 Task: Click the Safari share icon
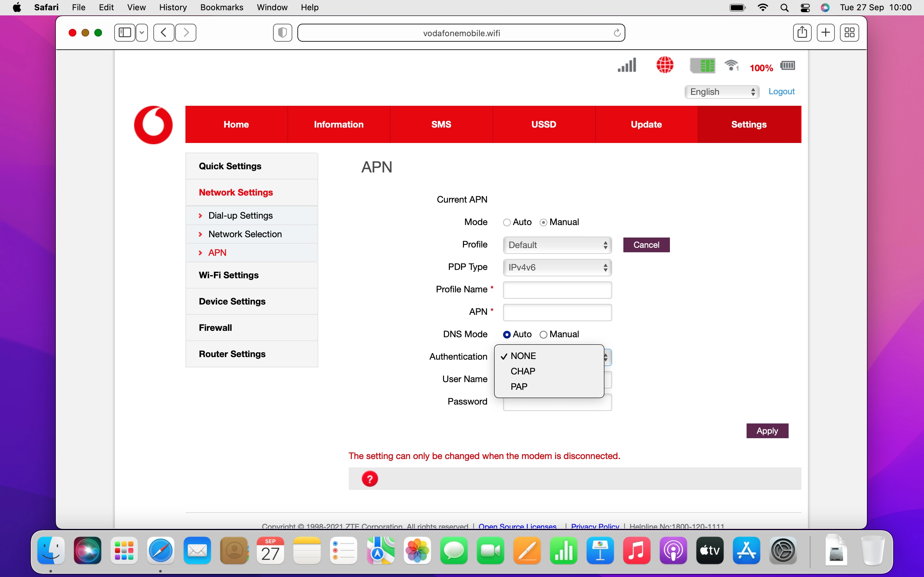(x=802, y=32)
